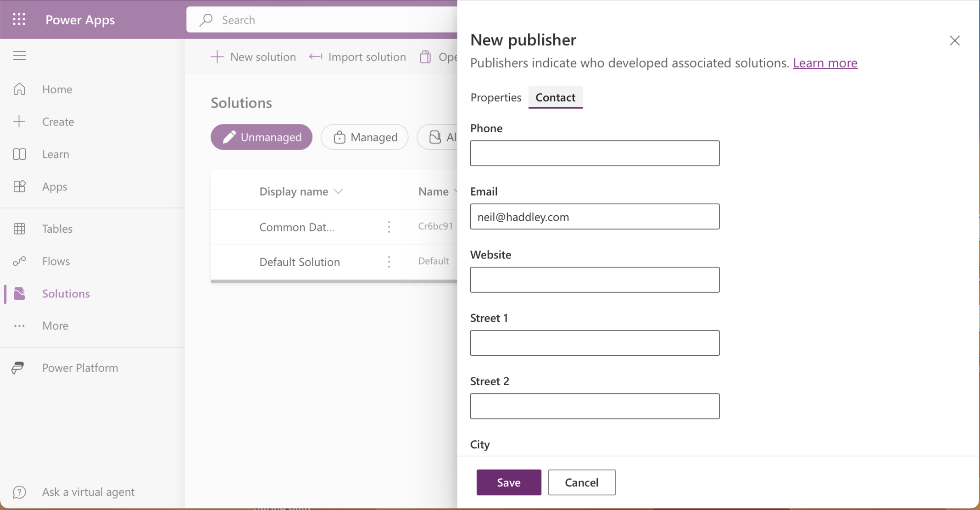The width and height of the screenshot is (980, 510).
Task: Click Ask a virtual agent icon
Action: tap(19, 492)
